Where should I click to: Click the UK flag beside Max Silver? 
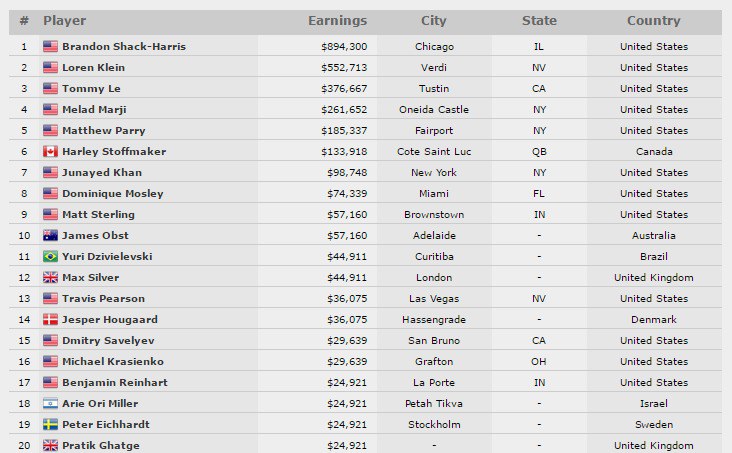coord(50,278)
